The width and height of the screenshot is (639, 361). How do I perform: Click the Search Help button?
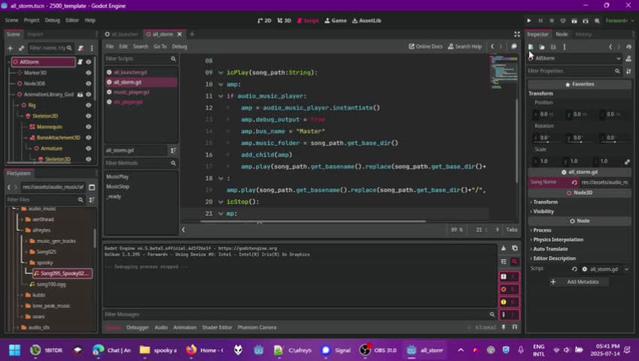[465, 46]
